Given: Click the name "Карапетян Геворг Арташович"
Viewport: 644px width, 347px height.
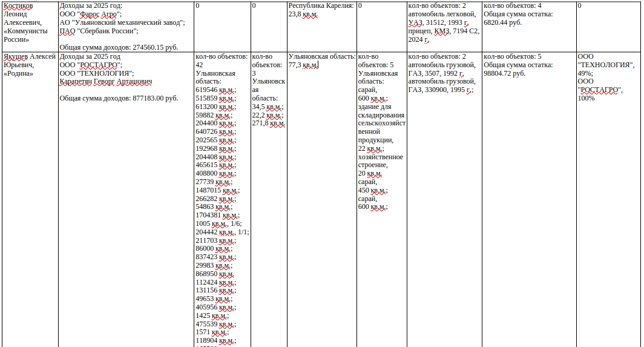Looking at the screenshot, I should point(105,81).
